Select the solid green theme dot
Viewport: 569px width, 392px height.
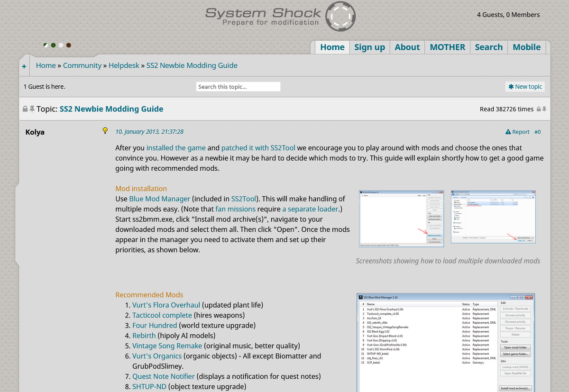coord(53,46)
